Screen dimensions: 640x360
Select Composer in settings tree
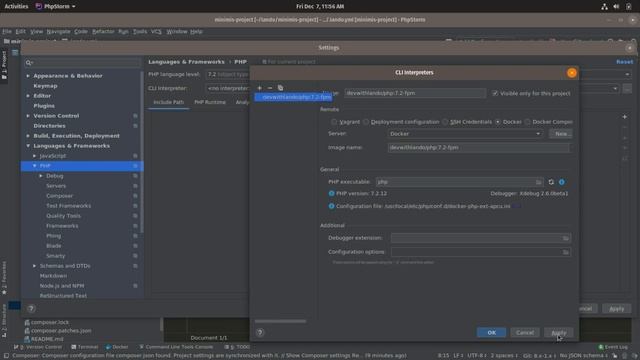[60, 196]
